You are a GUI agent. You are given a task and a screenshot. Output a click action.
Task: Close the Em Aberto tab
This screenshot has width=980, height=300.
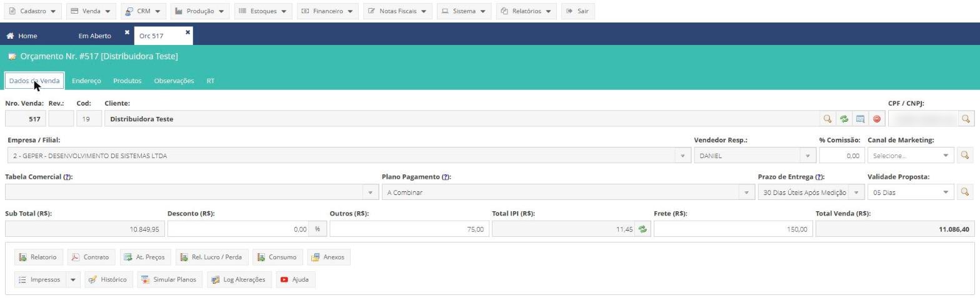(x=127, y=32)
